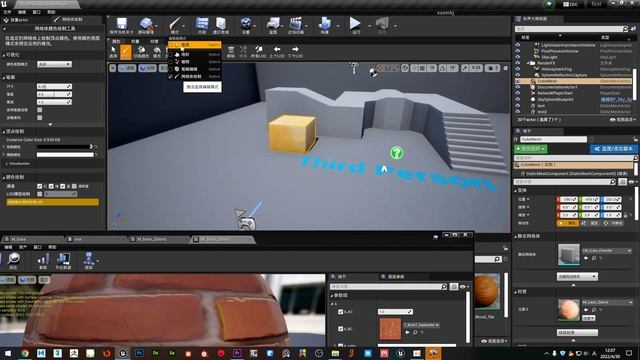Toggle the LOD model painting checkbox
This screenshot has height=360, width=640.
(x=40, y=194)
